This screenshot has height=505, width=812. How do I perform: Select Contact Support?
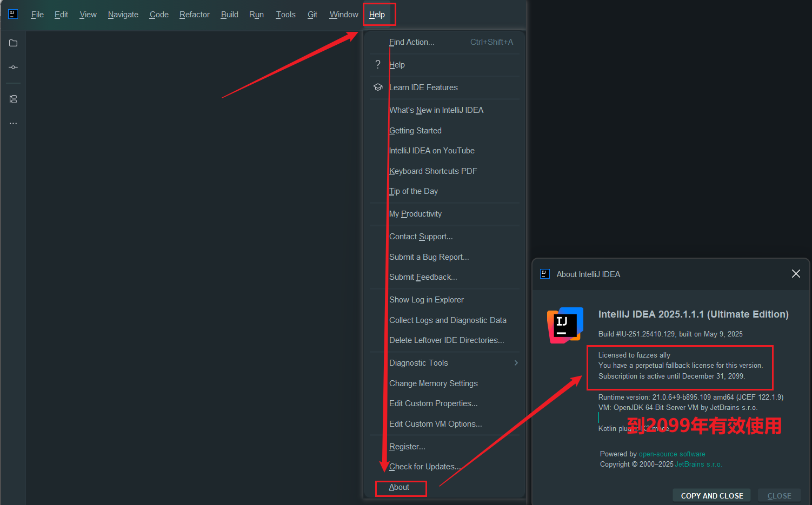click(444, 237)
